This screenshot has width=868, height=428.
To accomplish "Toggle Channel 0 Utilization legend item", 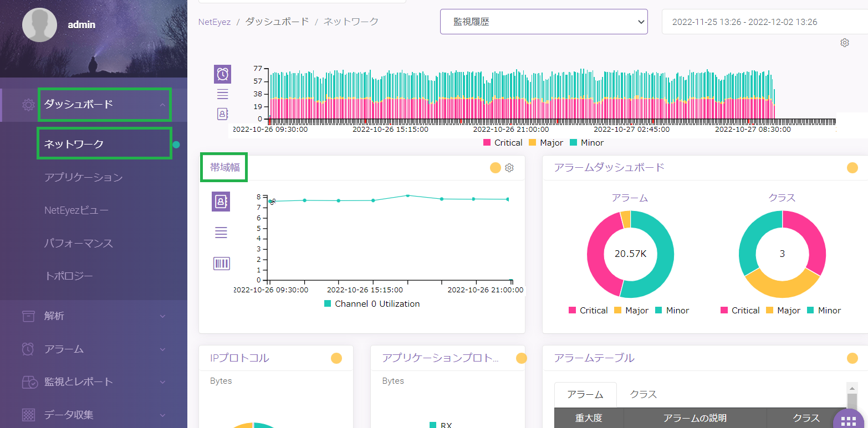I will [x=372, y=303].
